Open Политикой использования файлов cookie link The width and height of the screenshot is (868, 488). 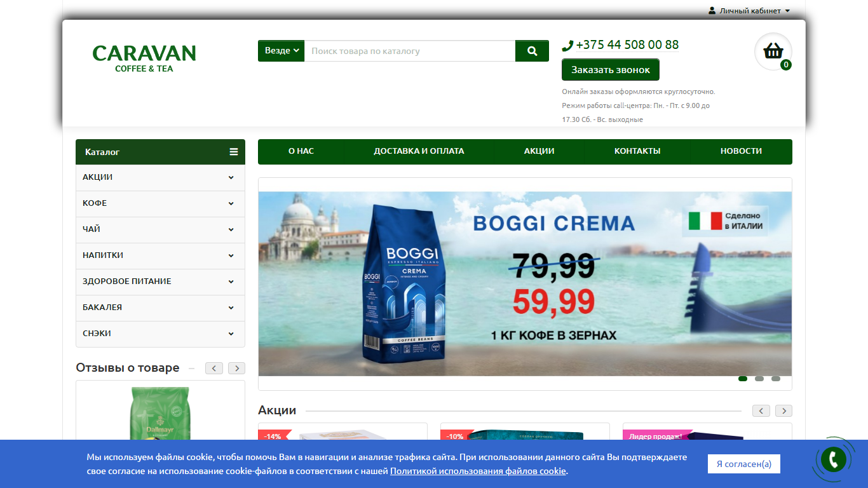click(478, 471)
